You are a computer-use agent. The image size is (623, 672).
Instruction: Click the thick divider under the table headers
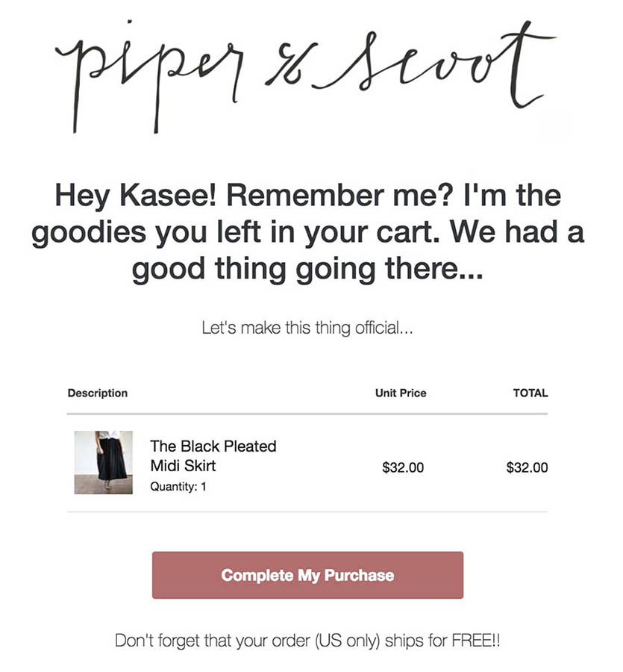point(307,414)
